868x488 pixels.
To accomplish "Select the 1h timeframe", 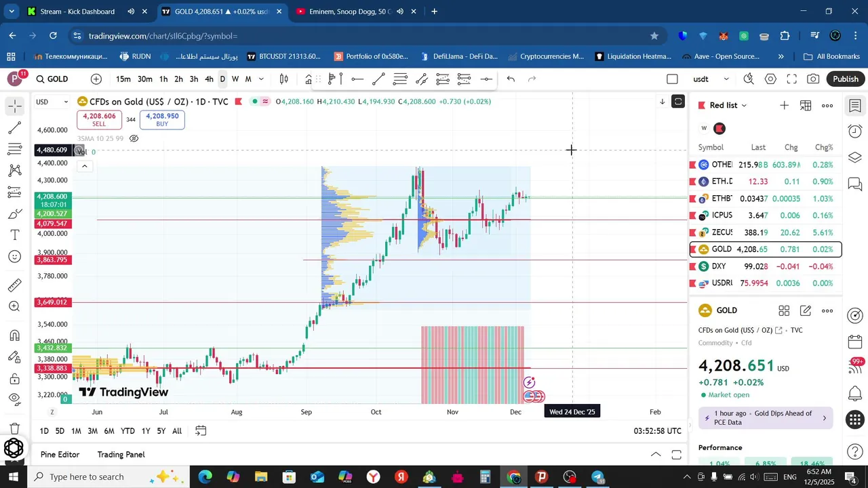I will (x=163, y=79).
